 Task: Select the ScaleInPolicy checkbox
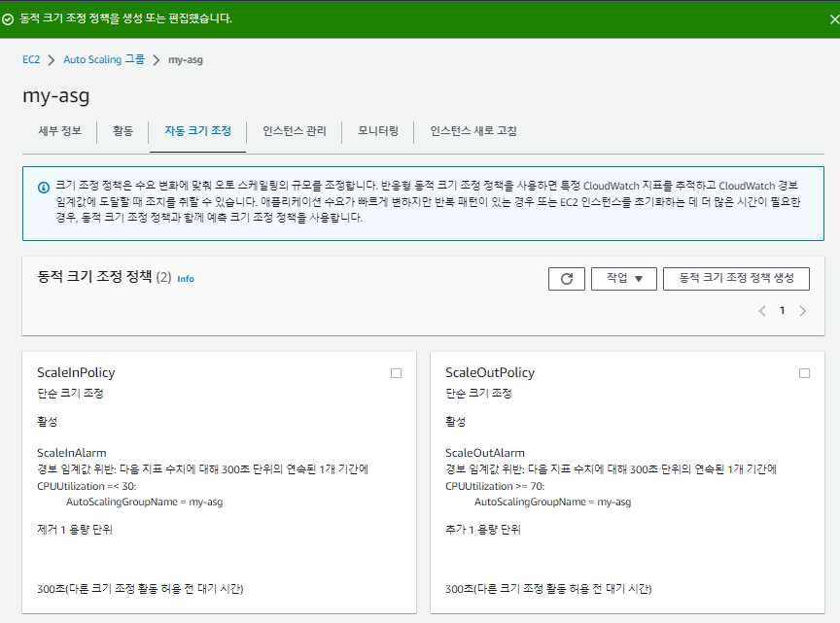[396, 373]
